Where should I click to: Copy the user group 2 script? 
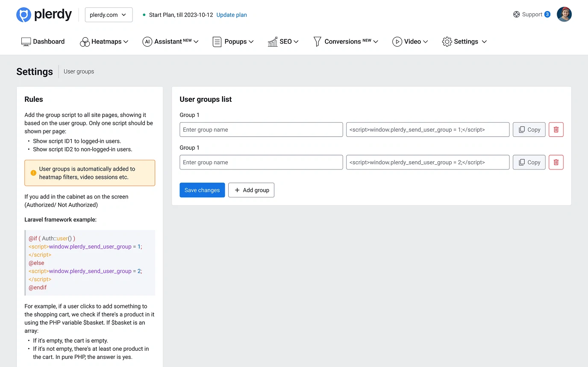[529, 162]
